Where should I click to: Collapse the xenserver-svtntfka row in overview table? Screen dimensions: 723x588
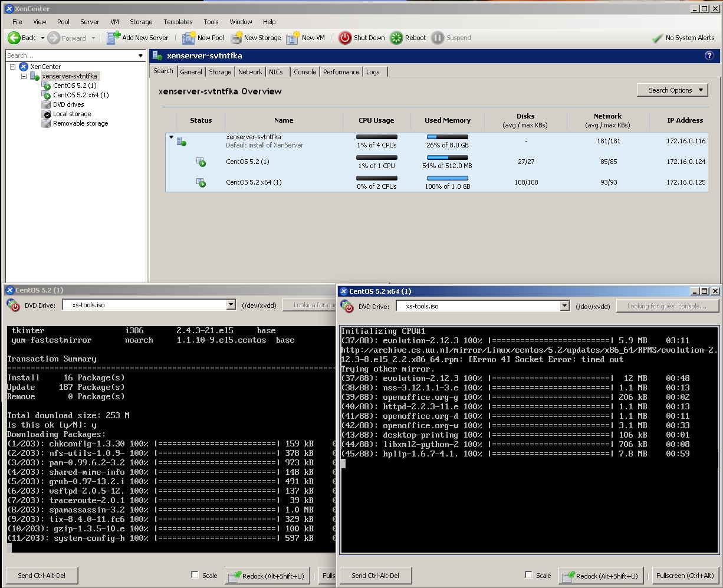[x=172, y=137]
